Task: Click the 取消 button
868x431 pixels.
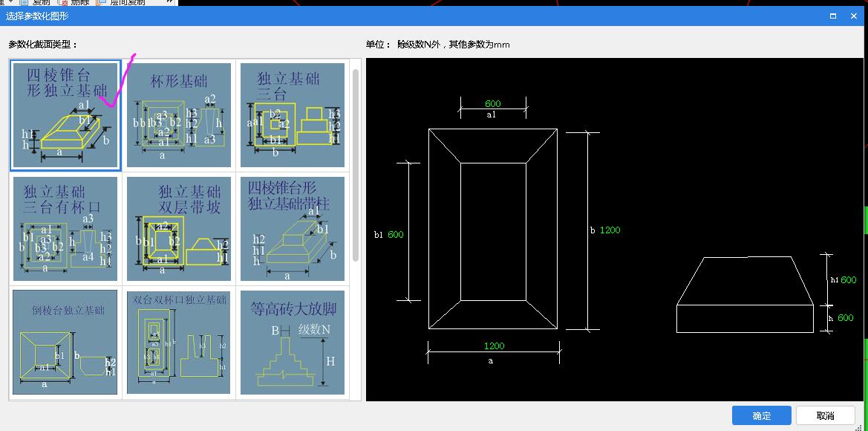Action: pos(826,415)
